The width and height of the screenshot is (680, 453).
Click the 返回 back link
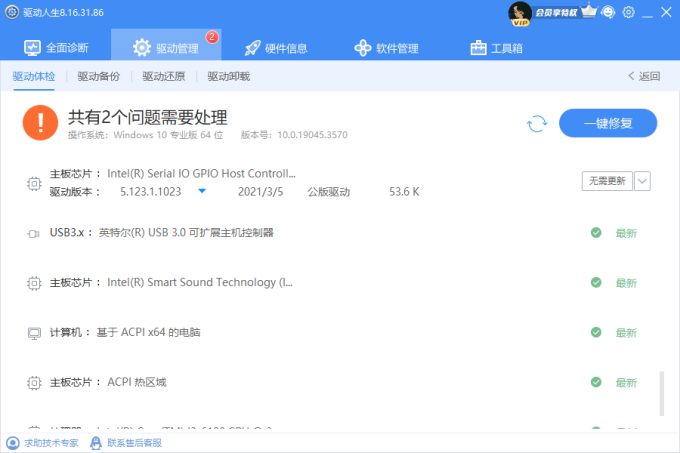[x=644, y=76]
